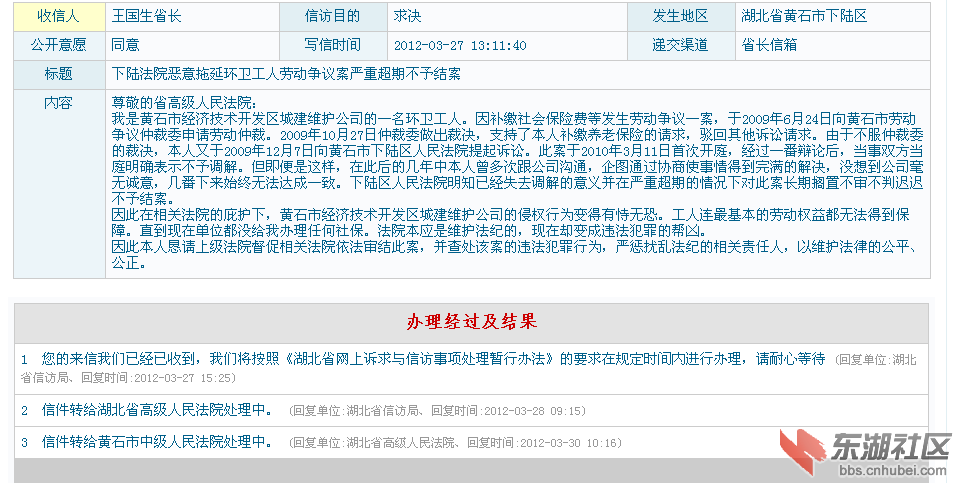Click the 写信时间 label cell
This screenshot has width=960, height=483.
333,46
